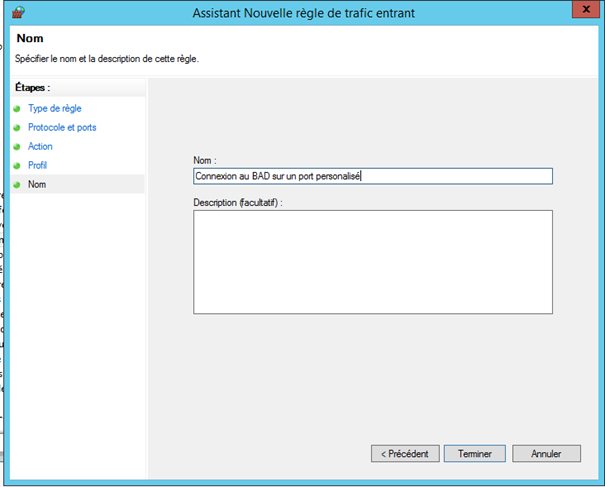Focus the Description (facultatif) text area
The height and width of the screenshot is (487, 605).
372,262
